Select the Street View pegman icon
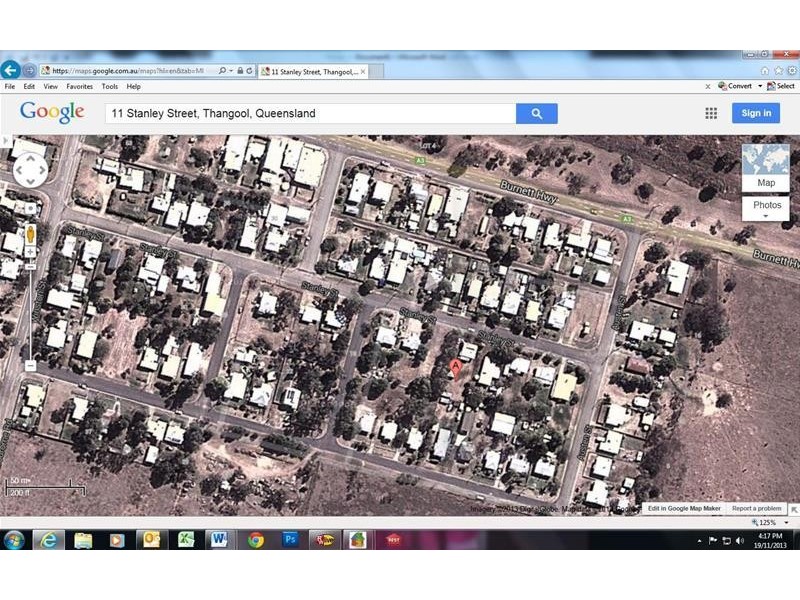Viewport: 800px width, 600px height. click(x=31, y=232)
